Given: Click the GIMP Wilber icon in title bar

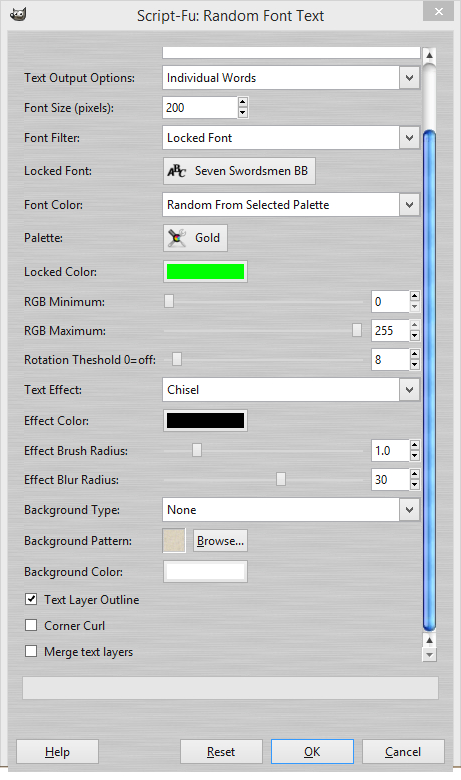Looking at the screenshot, I should coord(18,14).
